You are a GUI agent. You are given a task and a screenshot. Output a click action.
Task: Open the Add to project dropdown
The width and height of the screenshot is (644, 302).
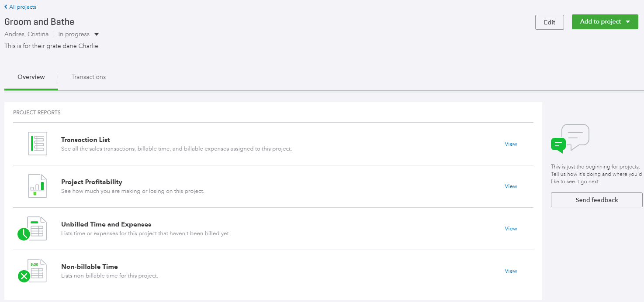[605, 22]
